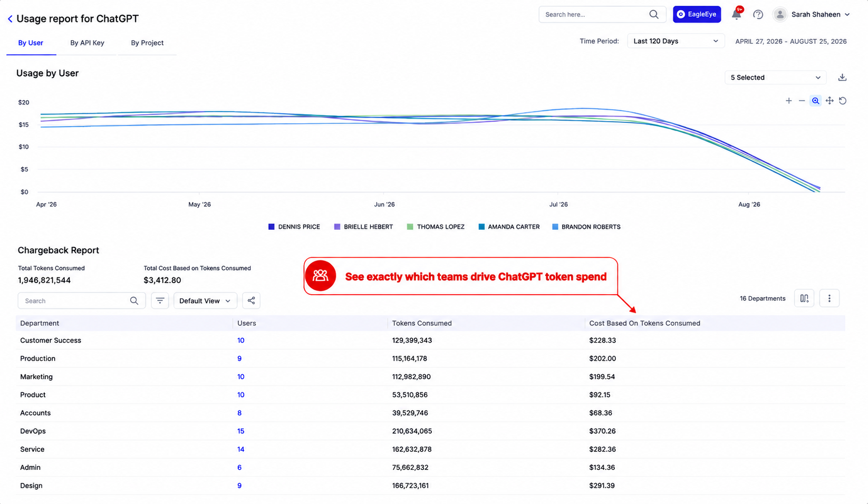Open Service users count 14
This screenshot has width=868, height=504.
pyautogui.click(x=241, y=450)
